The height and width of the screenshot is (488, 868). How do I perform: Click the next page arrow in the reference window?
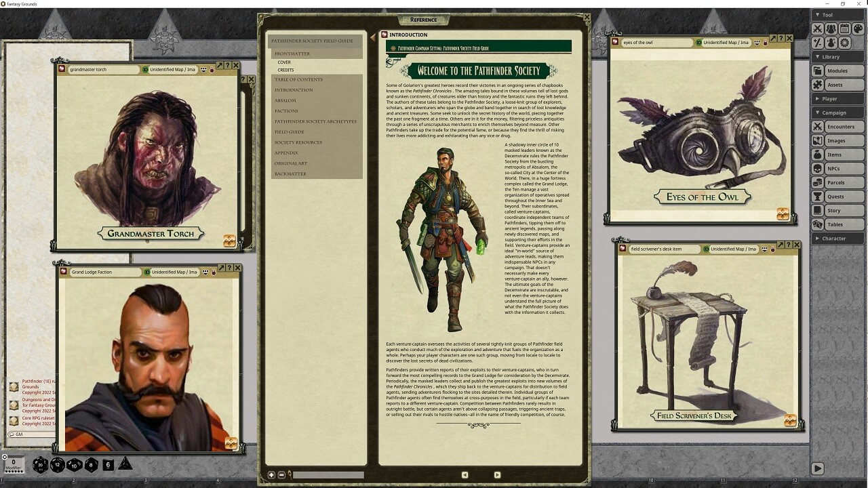click(496, 475)
